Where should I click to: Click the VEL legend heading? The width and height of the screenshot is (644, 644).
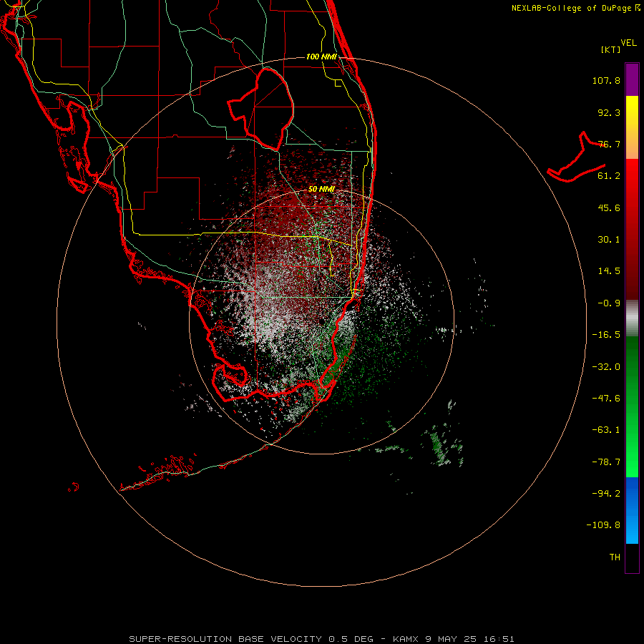628,43
